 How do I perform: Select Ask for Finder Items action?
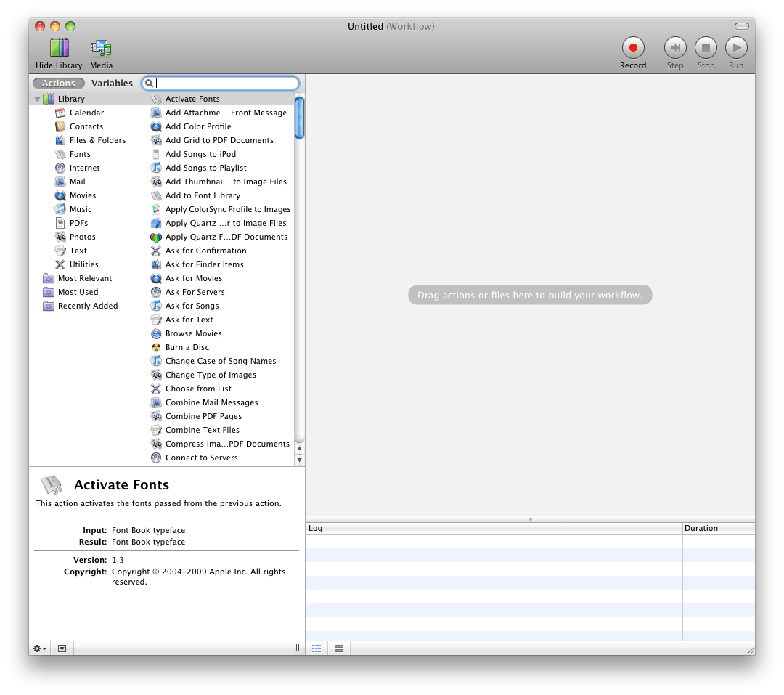click(x=221, y=264)
